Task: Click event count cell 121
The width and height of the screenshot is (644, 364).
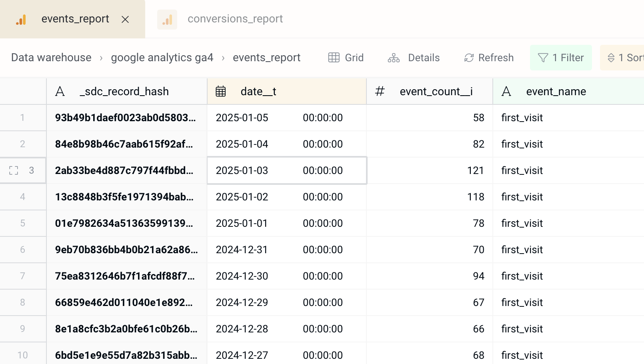Action: (430, 170)
